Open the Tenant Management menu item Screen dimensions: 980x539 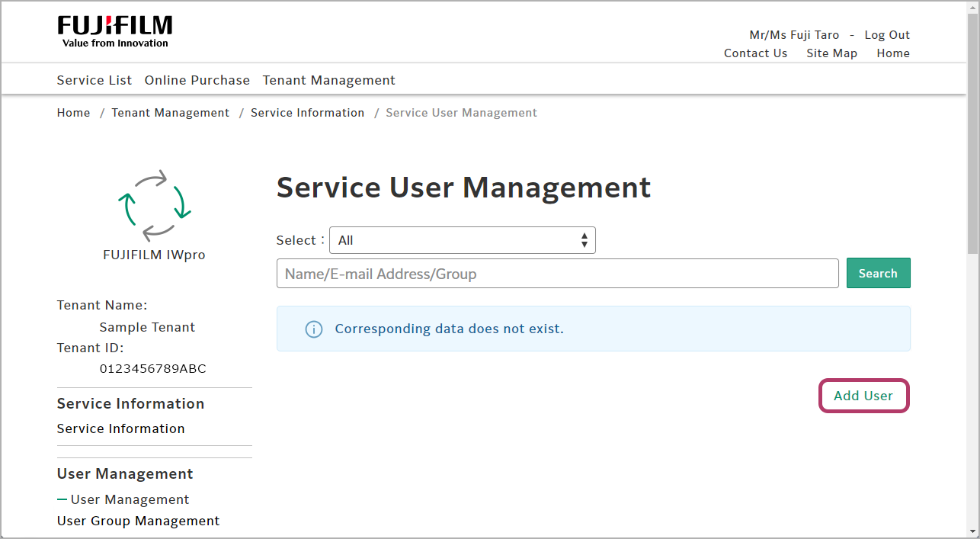(x=328, y=80)
